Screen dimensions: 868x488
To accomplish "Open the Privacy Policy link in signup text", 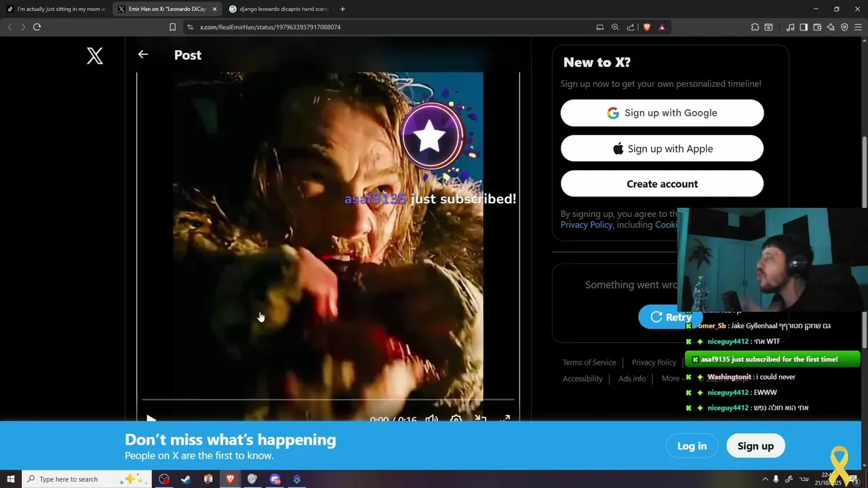I will 586,225.
